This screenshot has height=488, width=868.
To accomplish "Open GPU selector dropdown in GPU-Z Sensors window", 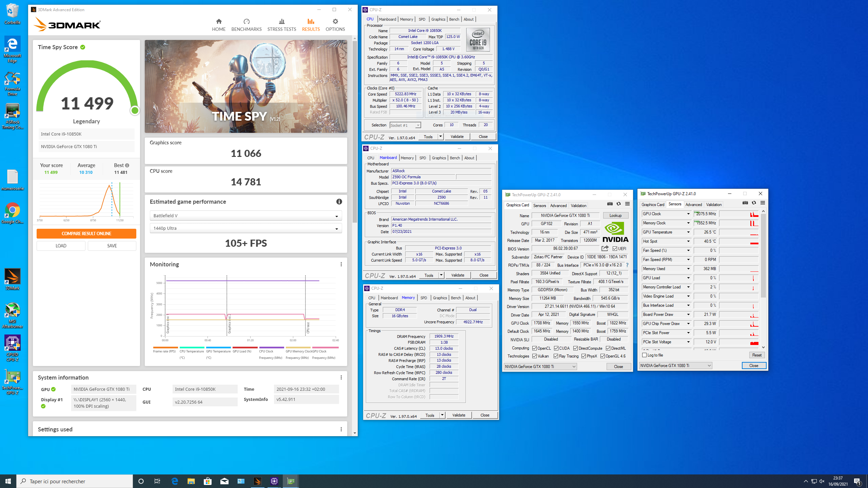I will click(x=675, y=366).
